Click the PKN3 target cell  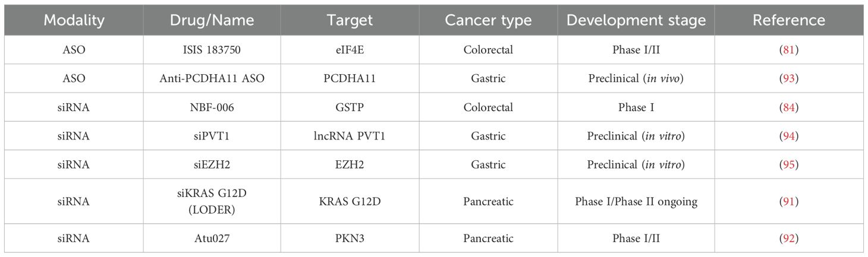point(350,239)
